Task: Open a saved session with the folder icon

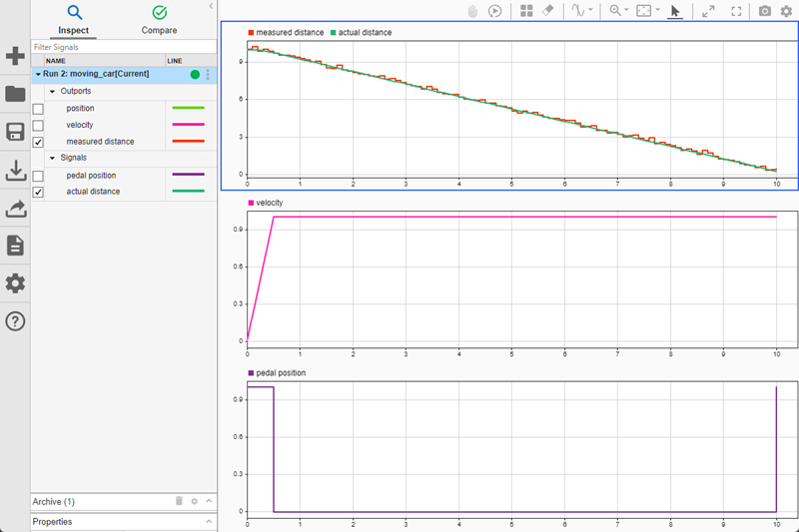Action: tap(15, 94)
